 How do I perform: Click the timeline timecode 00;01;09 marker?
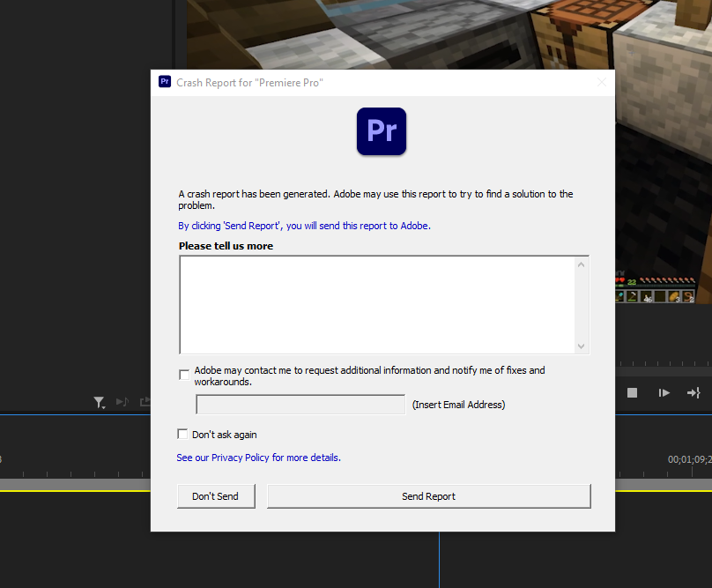click(687, 459)
